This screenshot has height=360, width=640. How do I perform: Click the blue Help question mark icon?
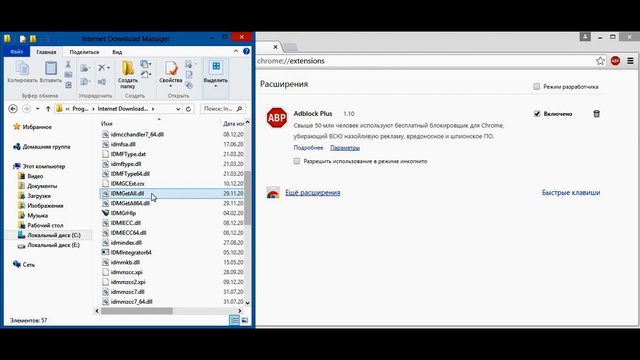click(246, 51)
